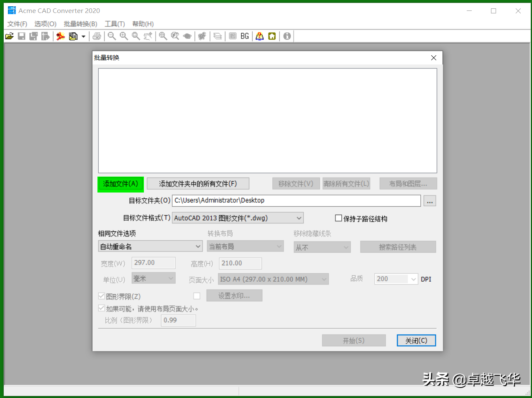
Task: Open the 文件(F) menu
Action: [x=17, y=24]
